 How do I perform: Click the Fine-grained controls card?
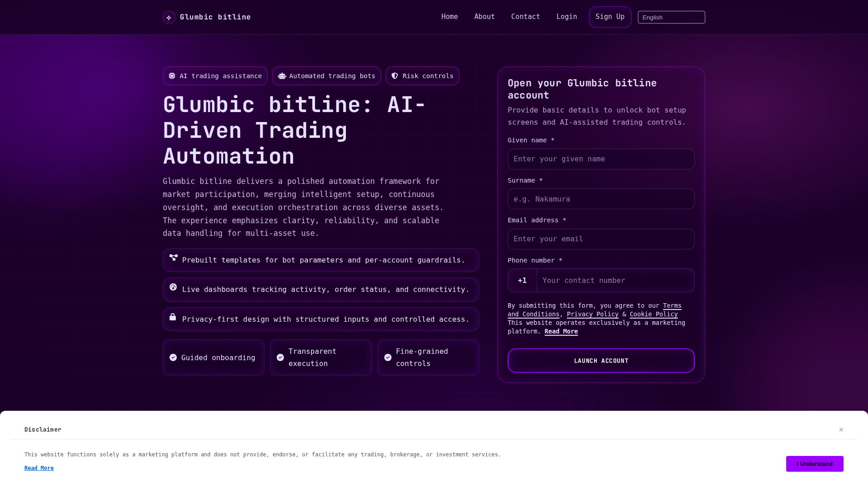(428, 357)
